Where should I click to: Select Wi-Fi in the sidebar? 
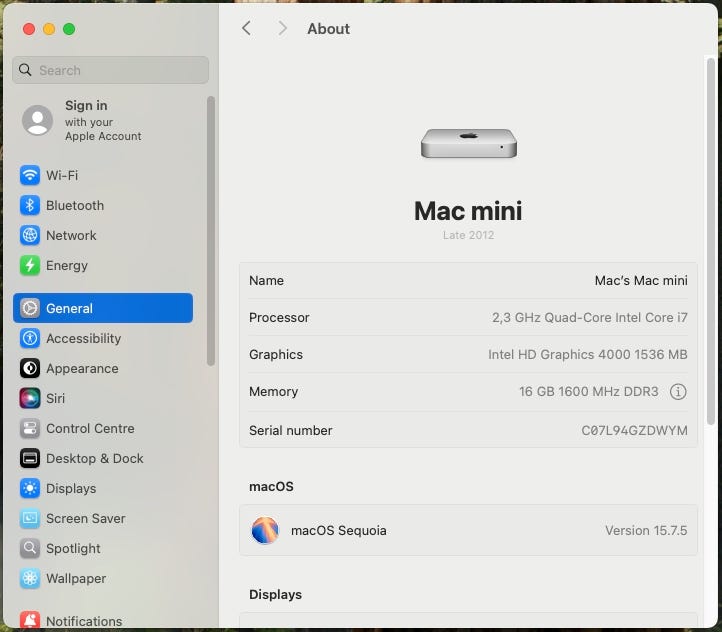103,175
